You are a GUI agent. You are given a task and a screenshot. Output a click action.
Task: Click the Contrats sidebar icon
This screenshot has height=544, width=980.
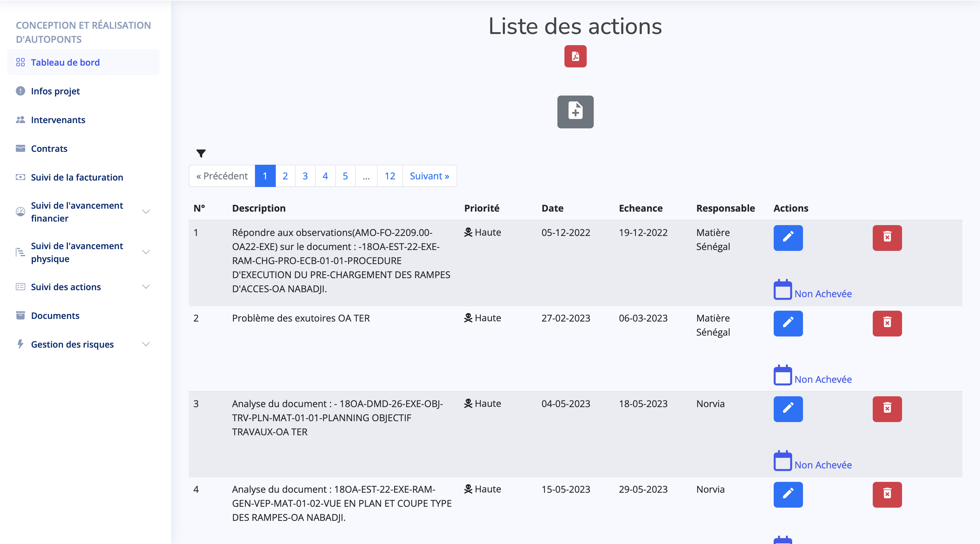pos(21,148)
